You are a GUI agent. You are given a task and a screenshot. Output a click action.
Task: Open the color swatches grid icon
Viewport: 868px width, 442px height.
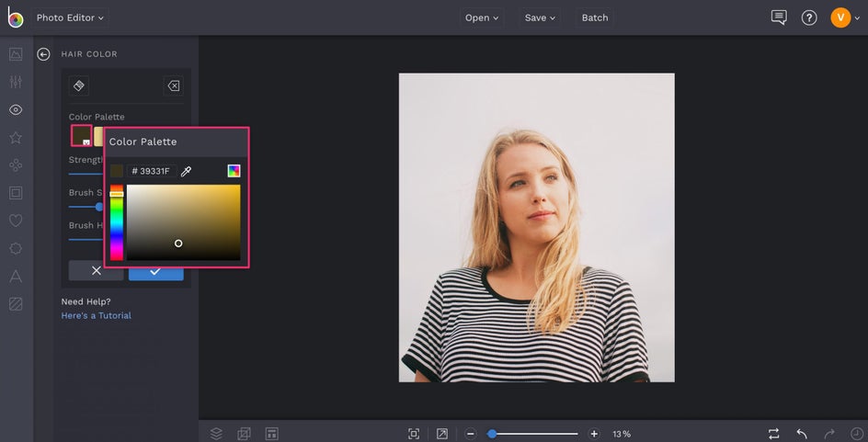click(234, 171)
